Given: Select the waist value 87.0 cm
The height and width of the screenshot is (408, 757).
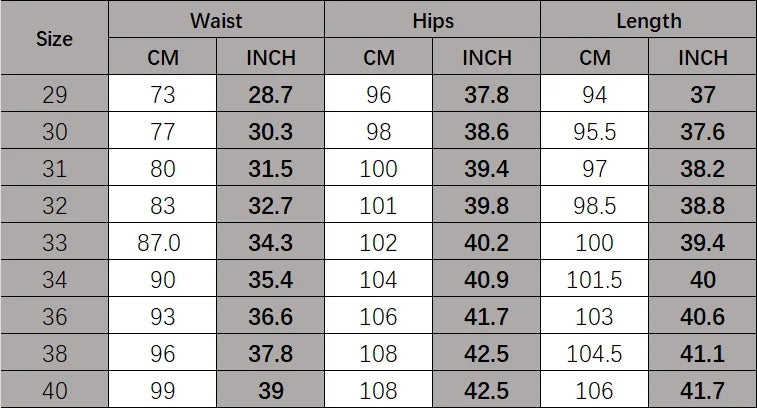Looking at the screenshot, I should click(x=162, y=243).
